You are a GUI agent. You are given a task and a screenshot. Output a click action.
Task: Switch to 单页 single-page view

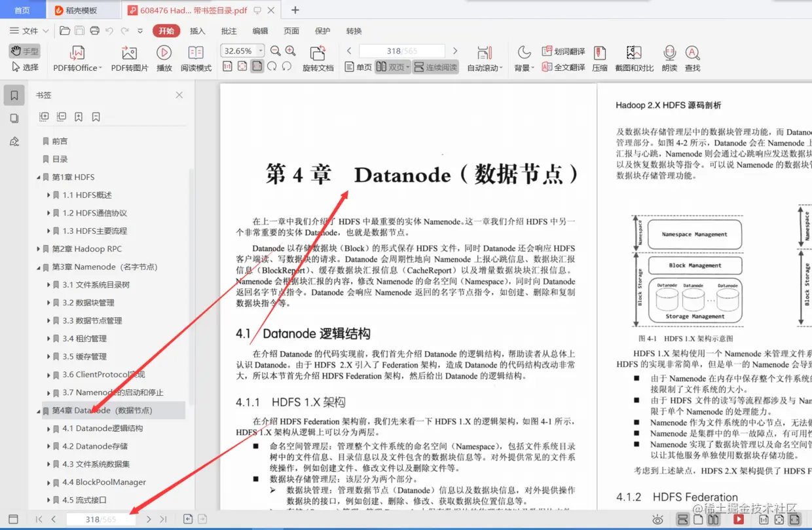358,67
